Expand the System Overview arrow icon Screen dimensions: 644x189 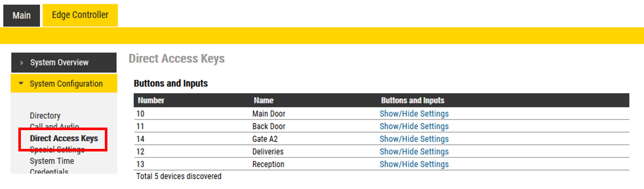coord(22,63)
